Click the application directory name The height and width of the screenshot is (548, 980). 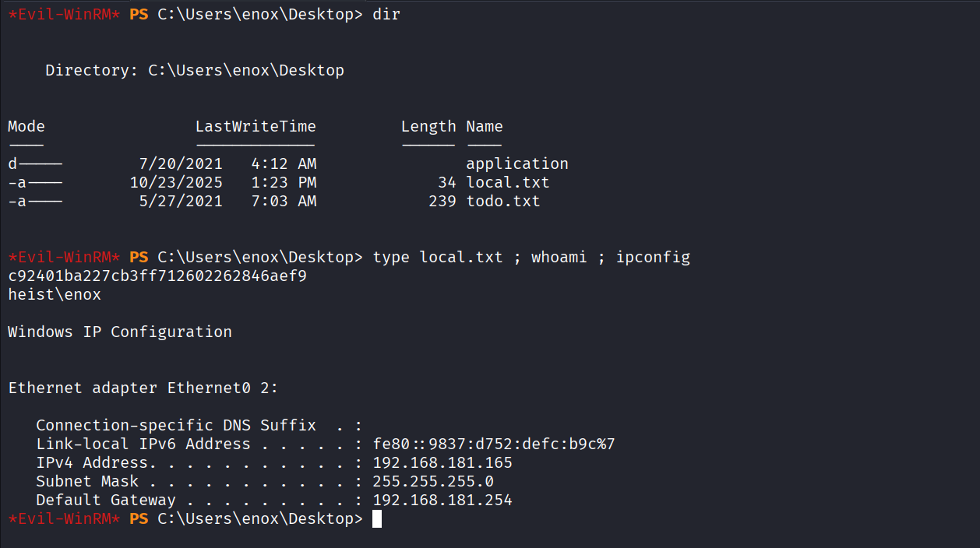pyautogui.click(x=516, y=164)
